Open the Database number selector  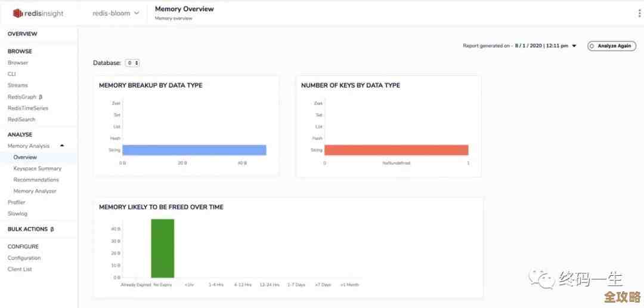132,63
